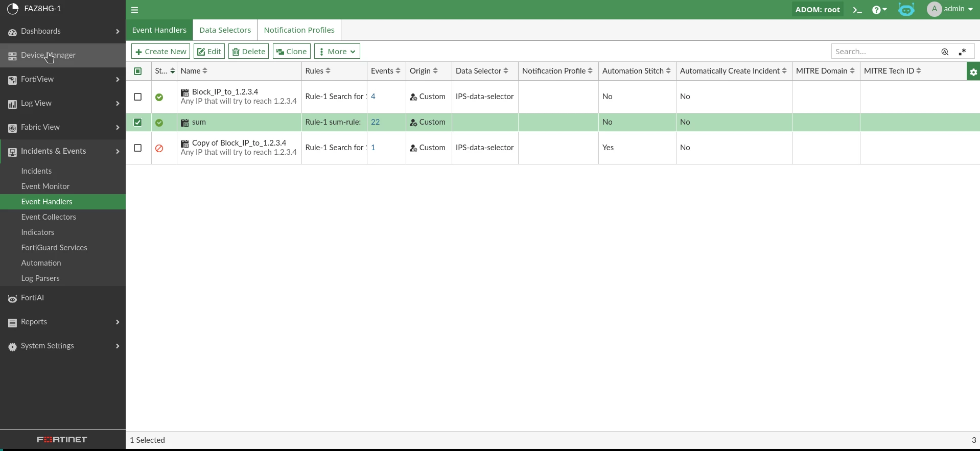Uncheck the sum row checkbox
This screenshot has width=980, height=451.
pyautogui.click(x=138, y=122)
